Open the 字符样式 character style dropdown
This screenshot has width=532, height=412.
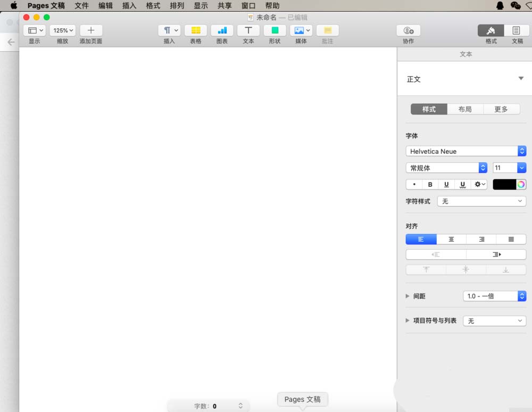click(x=481, y=201)
